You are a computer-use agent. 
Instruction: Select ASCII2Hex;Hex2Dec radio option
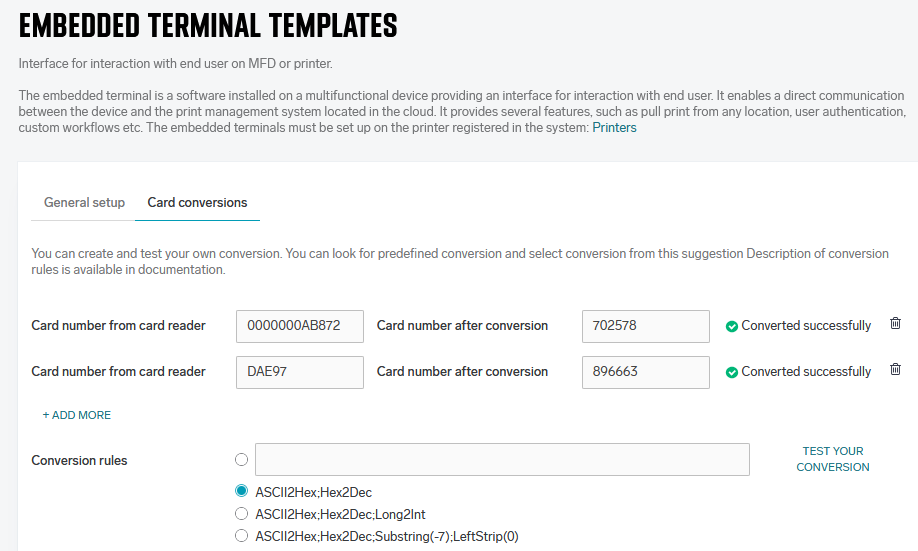[x=241, y=491]
